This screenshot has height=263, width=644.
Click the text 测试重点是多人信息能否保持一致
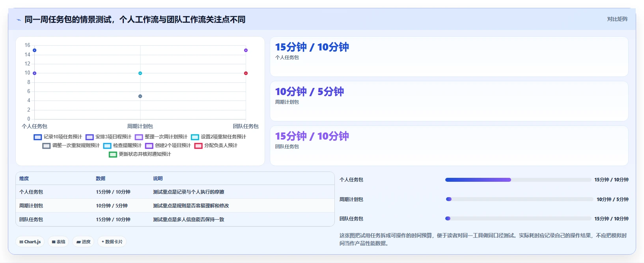189,220
